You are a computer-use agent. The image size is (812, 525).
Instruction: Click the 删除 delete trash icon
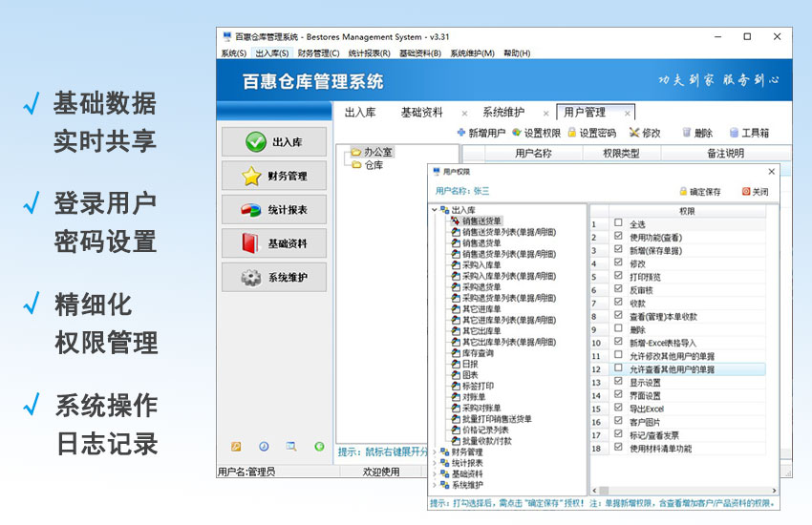[x=686, y=133]
